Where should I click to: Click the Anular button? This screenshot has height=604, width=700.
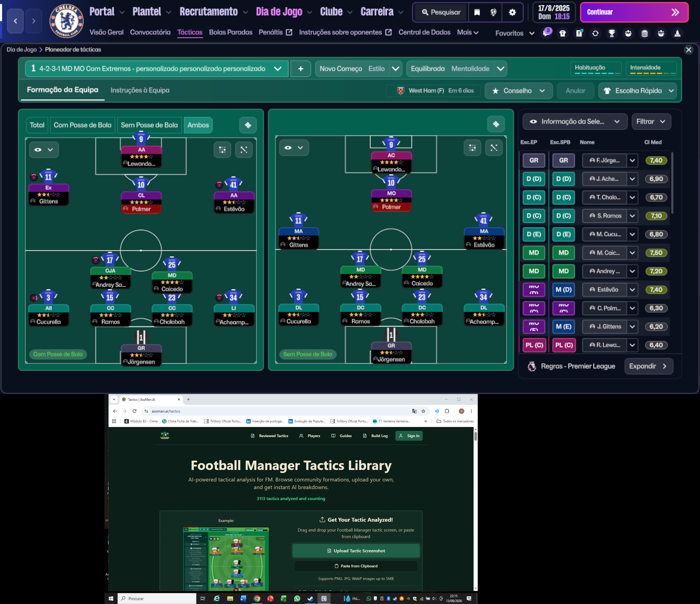tap(575, 91)
